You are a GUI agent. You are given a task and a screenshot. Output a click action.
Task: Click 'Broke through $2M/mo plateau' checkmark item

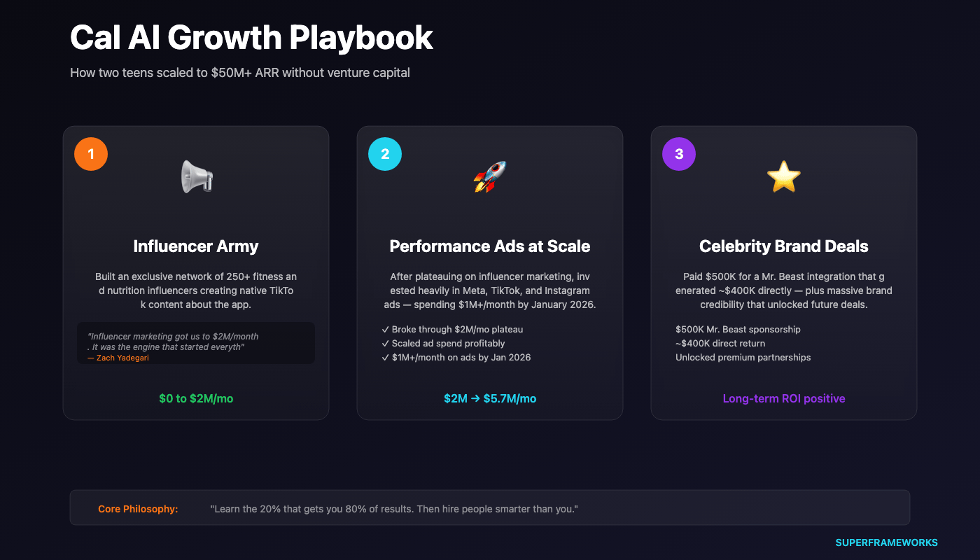tap(452, 329)
